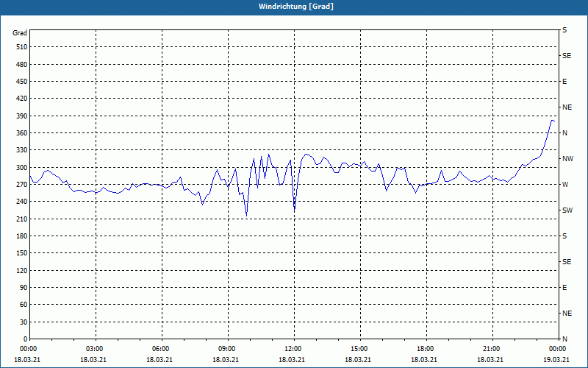Pick the 300 y-axis tick label
The image size is (588, 368).
coord(22,168)
